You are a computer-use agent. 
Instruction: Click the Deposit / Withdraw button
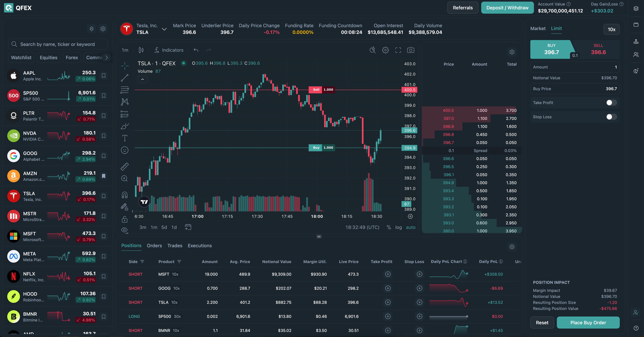coord(507,8)
